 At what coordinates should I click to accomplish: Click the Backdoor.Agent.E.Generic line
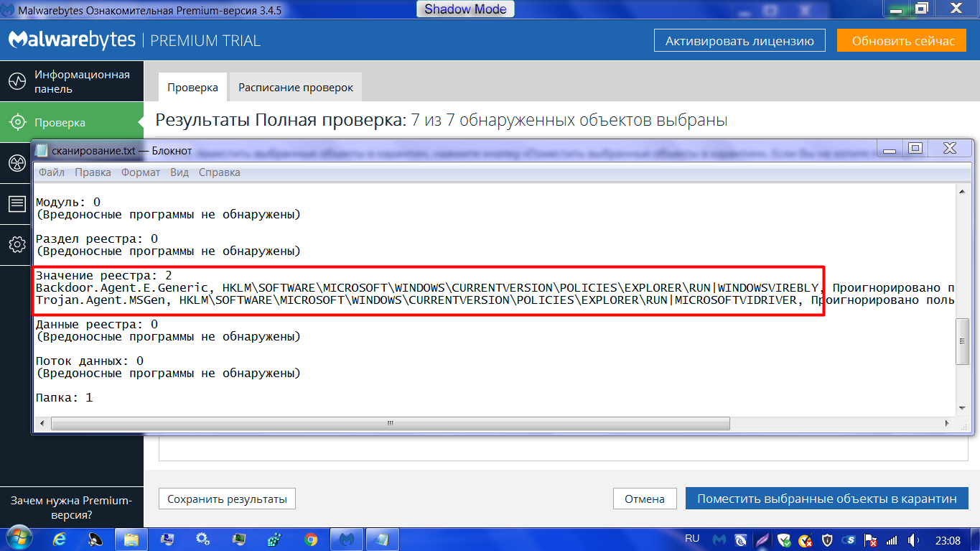point(495,287)
